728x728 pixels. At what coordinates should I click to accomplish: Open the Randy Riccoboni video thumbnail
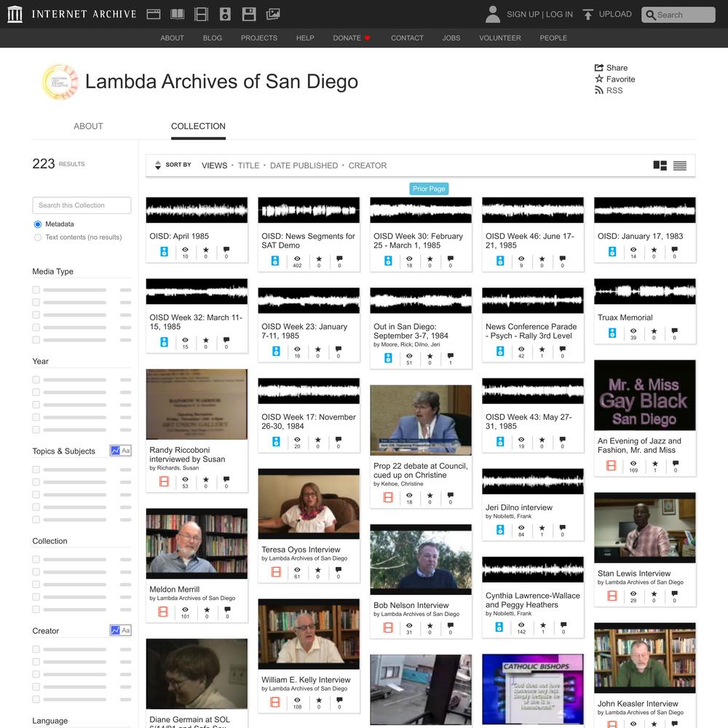coord(197,404)
